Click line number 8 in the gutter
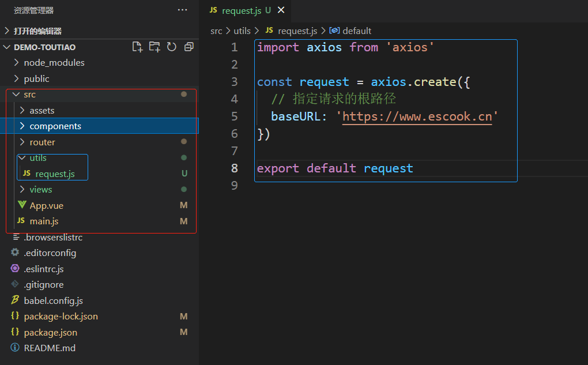The height and width of the screenshot is (365, 588). coord(235,168)
